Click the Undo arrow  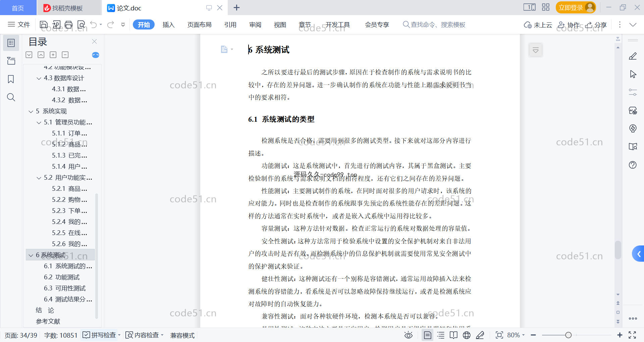(94, 24)
